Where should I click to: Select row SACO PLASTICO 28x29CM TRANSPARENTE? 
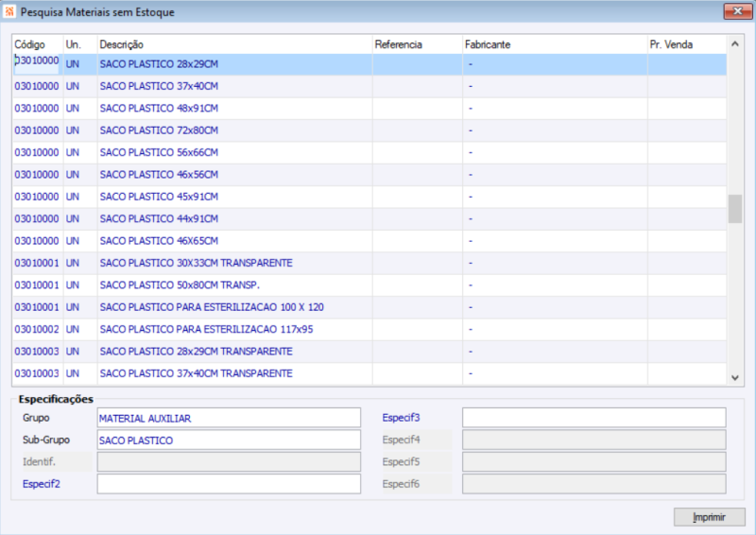(x=369, y=352)
